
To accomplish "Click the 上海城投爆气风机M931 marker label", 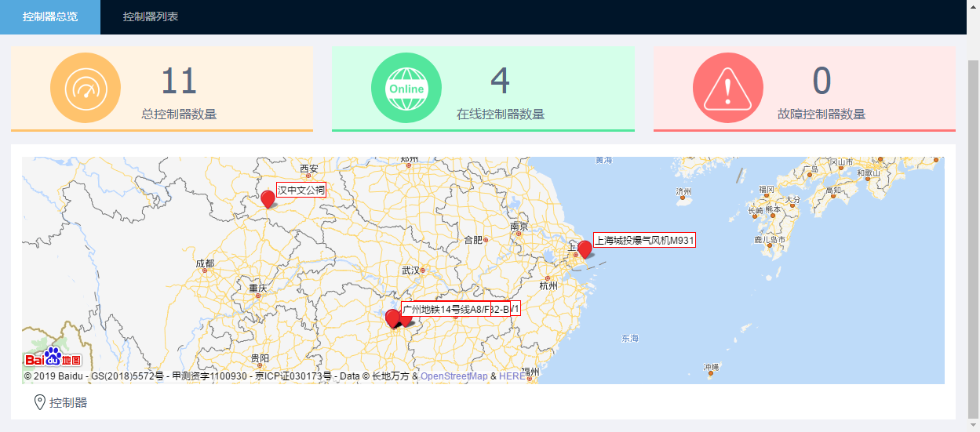I will 644,240.
